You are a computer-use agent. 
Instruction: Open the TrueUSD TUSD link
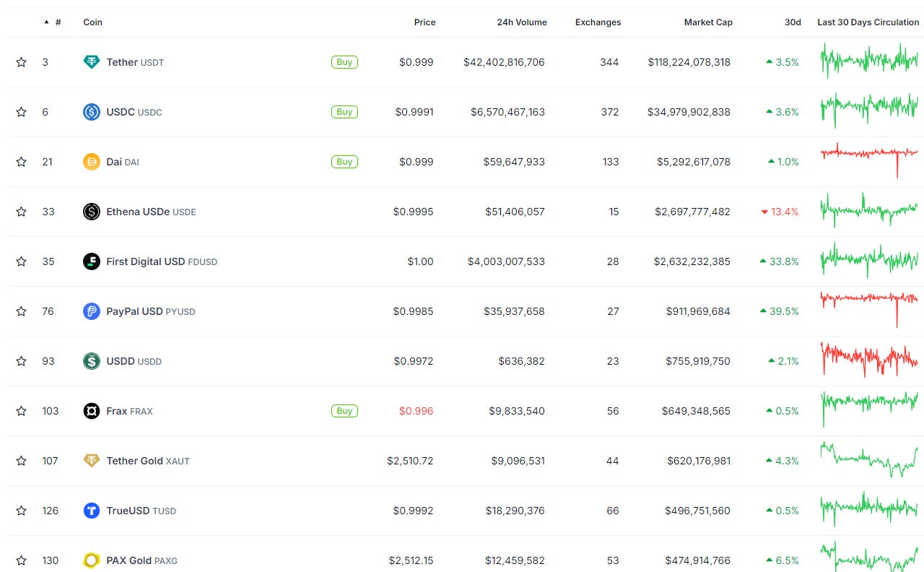[141, 511]
